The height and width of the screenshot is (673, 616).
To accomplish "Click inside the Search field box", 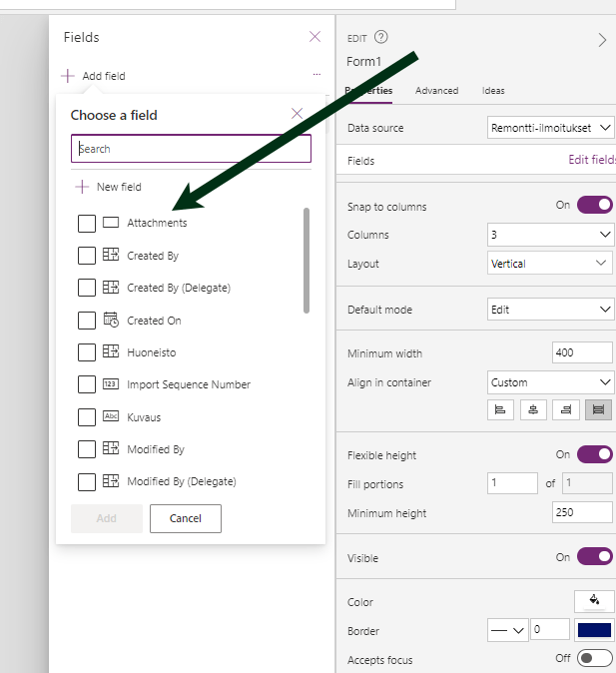I will pyautogui.click(x=191, y=149).
